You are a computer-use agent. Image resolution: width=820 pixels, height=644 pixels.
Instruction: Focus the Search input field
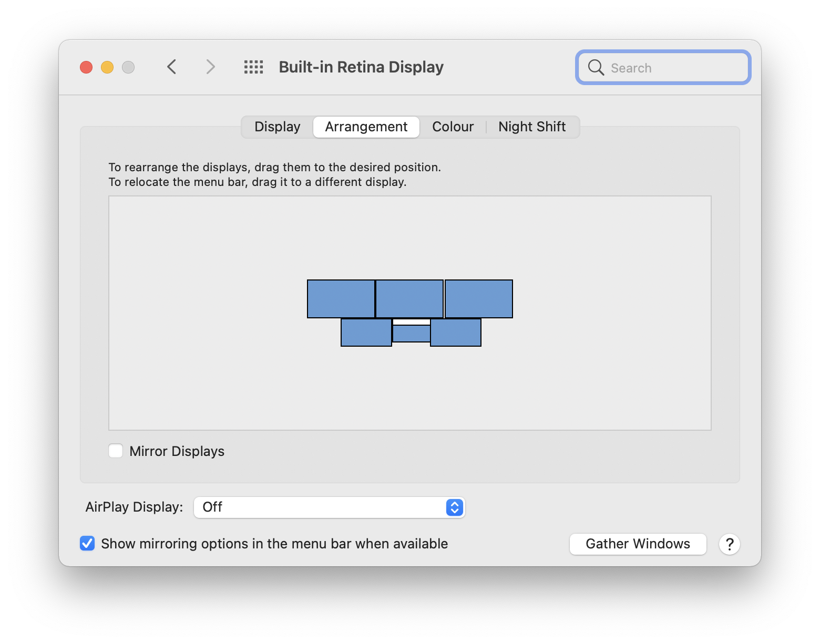click(663, 67)
